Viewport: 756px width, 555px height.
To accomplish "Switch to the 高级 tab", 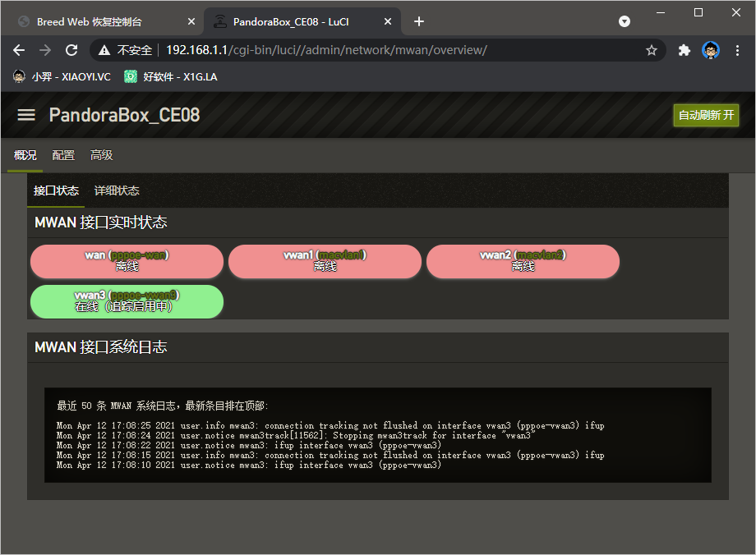I will (102, 155).
